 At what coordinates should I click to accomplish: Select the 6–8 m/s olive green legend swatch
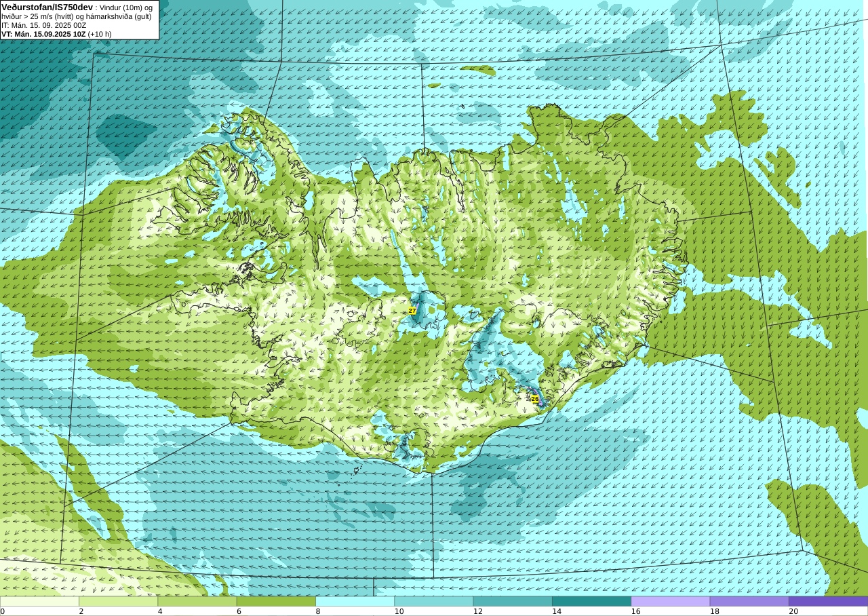pos(276,601)
